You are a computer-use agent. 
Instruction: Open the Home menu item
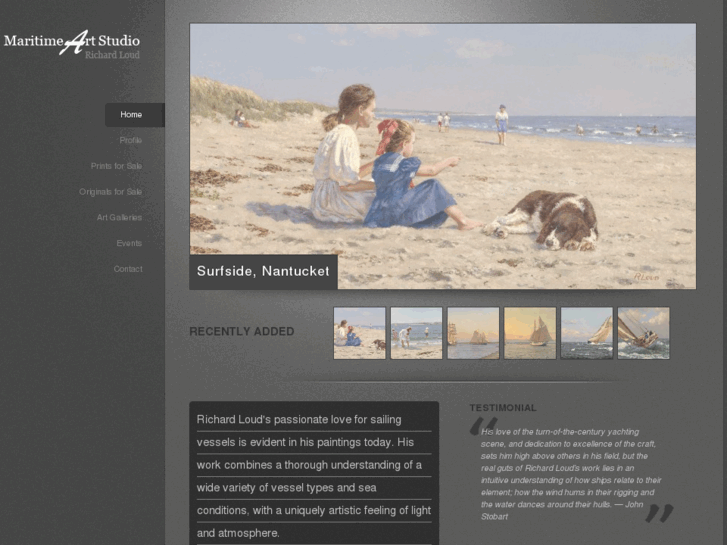[134, 115]
